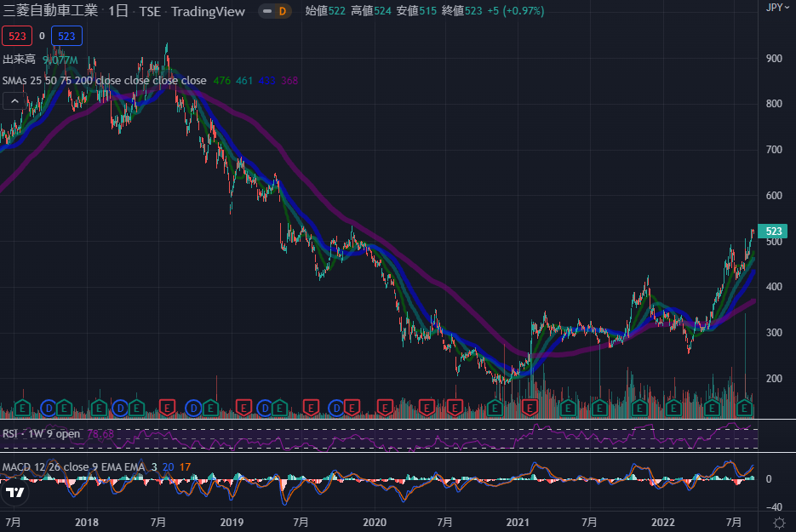Click the green E marker nearest the 2022 label
Viewport: 796px width, 532px height.
(x=673, y=408)
